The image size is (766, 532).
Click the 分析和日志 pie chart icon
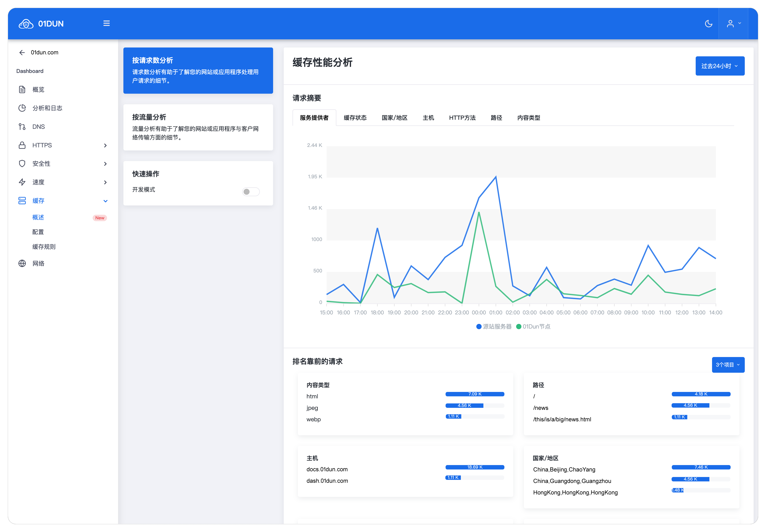point(22,108)
